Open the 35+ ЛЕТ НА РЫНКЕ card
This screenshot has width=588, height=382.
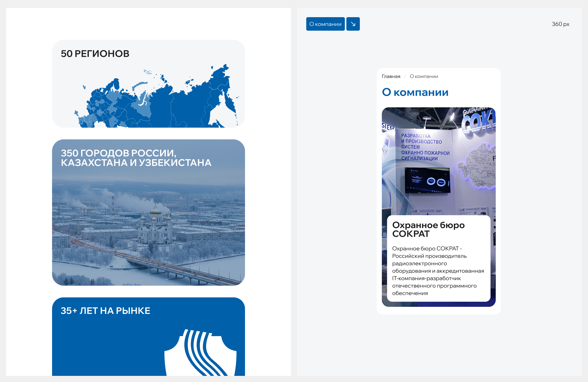148,336
